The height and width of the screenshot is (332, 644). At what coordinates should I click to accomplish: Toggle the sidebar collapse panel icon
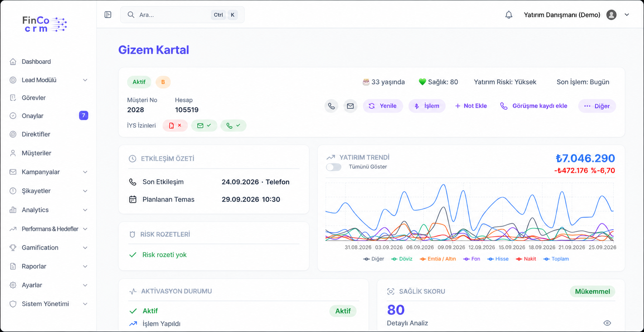pos(108,15)
